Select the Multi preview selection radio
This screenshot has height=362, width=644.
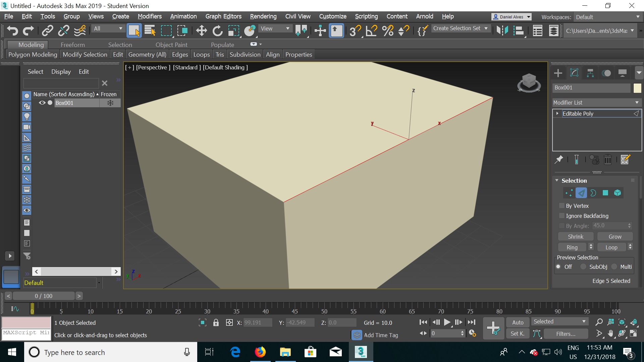pos(614,267)
